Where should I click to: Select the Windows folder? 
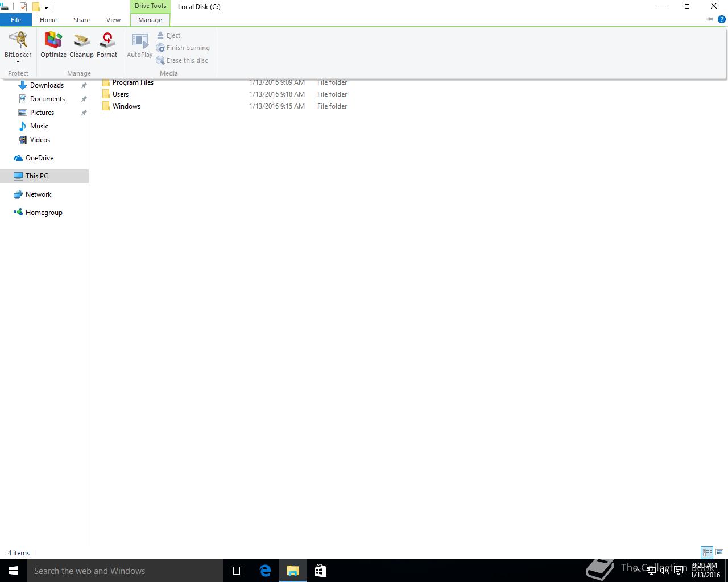(x=126, y=106)
